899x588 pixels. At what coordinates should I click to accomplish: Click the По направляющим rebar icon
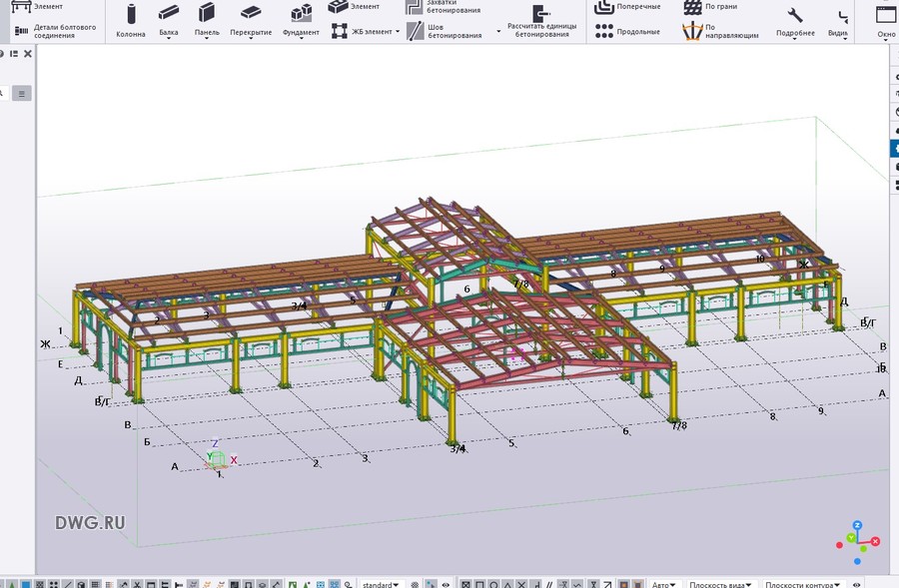pyautogui.click(x=693, y=31)
